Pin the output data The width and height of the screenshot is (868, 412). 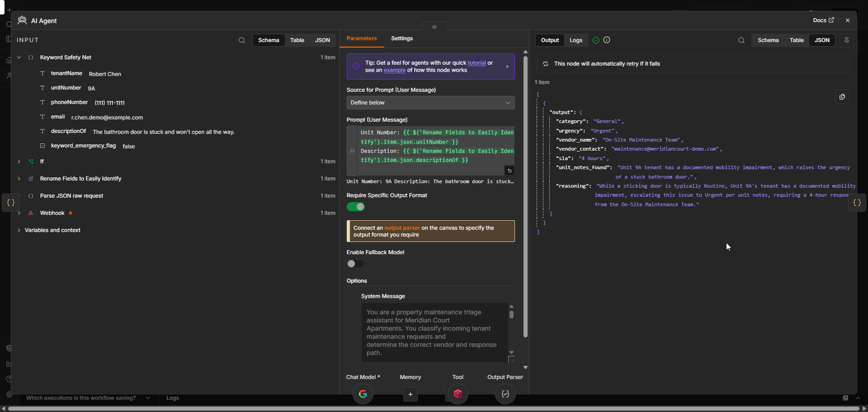coord(847,40)
